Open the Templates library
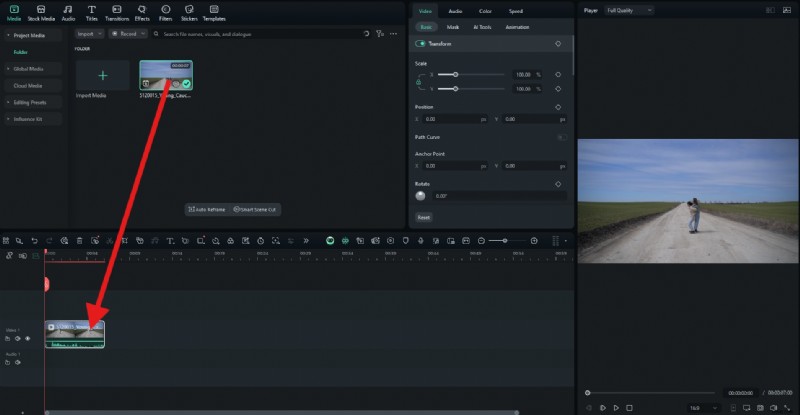 pyautogui.click(x=214, y=13)
